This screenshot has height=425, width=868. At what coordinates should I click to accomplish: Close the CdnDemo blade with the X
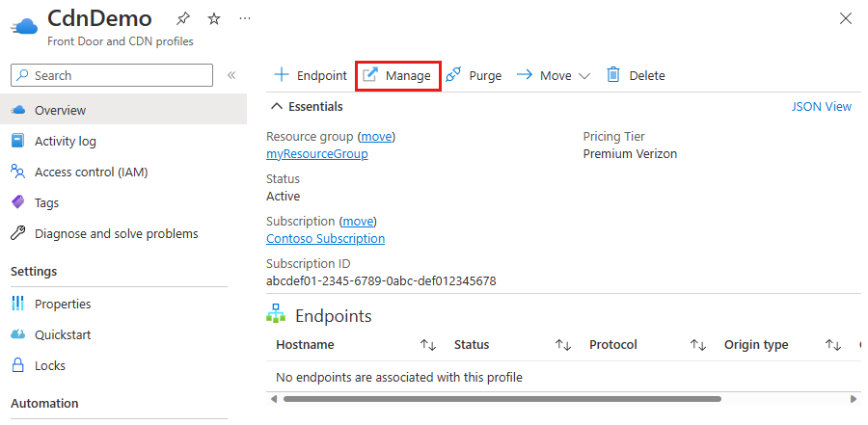tap(845, 19)
